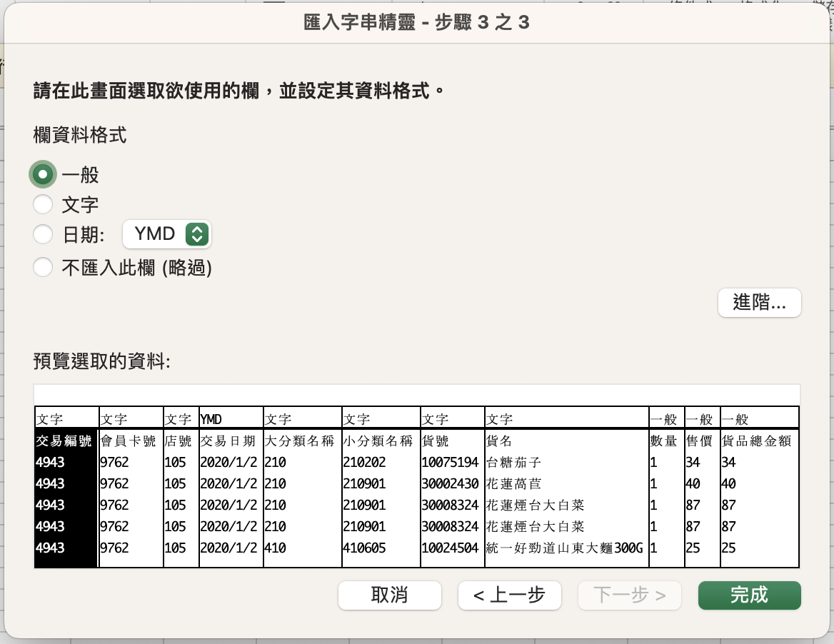
Task: Go back with < 上一步 button
Action: tap(509, 595)
